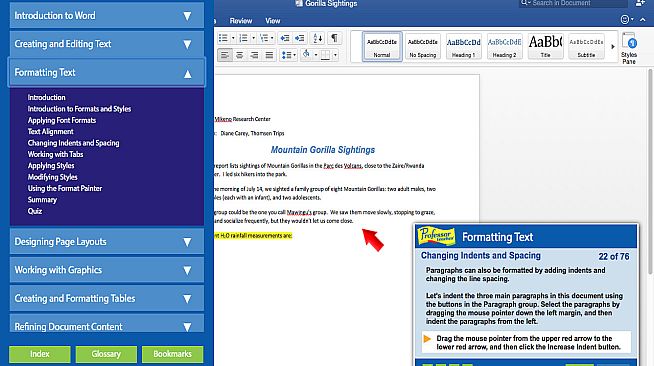Viewport: 654px width, 366px height.
Task: Apply the Subtitle style
Action: pyautogui.click(x=586, y=47)
